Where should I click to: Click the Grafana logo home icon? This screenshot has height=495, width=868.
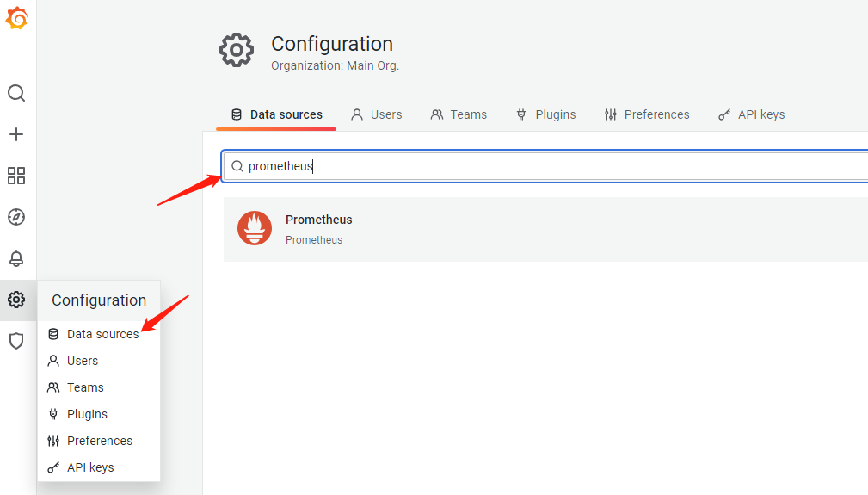click(16, 18)
